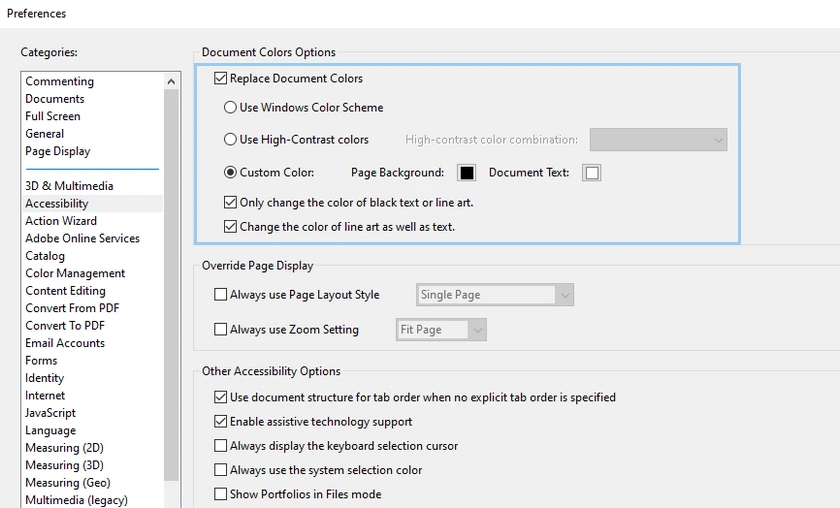The width and height of the screenshot is (840, 508).
Task: Uncheck Replace Document Colors checkbox
Action: pos(221,79)
